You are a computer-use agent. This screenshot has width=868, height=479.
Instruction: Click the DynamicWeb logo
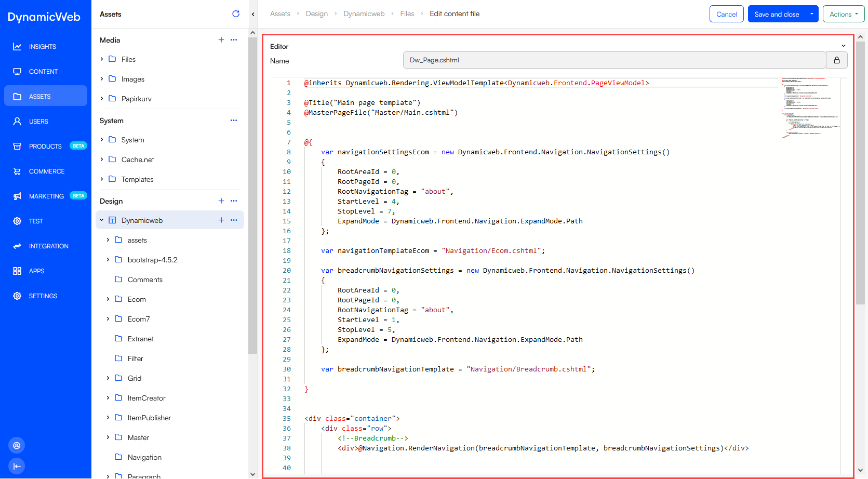click(x=44, y=17)
